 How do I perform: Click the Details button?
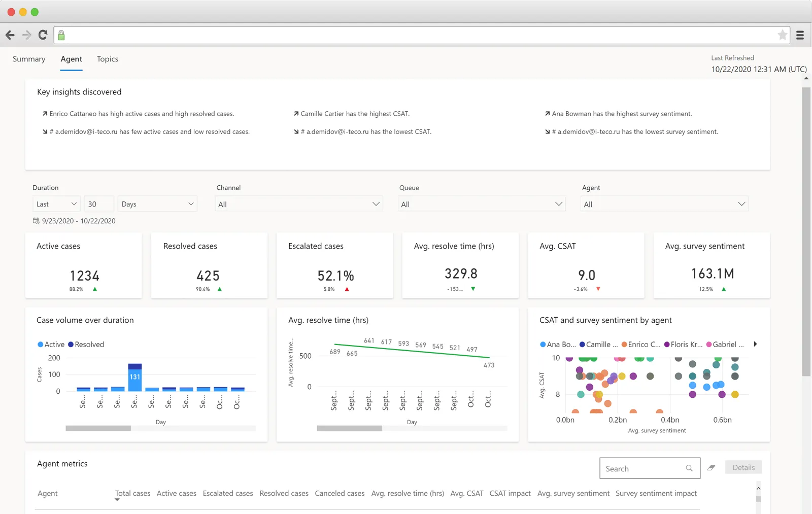(x=743, y=467)
